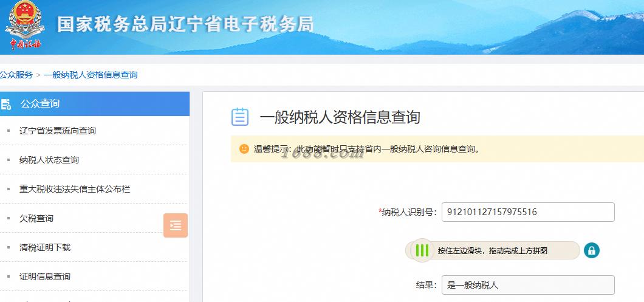Click the 公众查询 header icon
This screenshot has height=302, width=644.
(x=6, y=104)
